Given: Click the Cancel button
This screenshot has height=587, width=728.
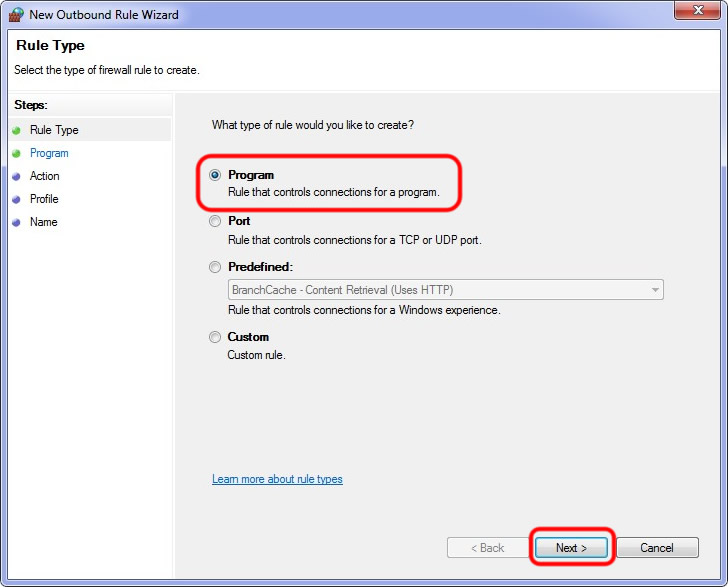Looking at the screenshot, I should [657, 548].
